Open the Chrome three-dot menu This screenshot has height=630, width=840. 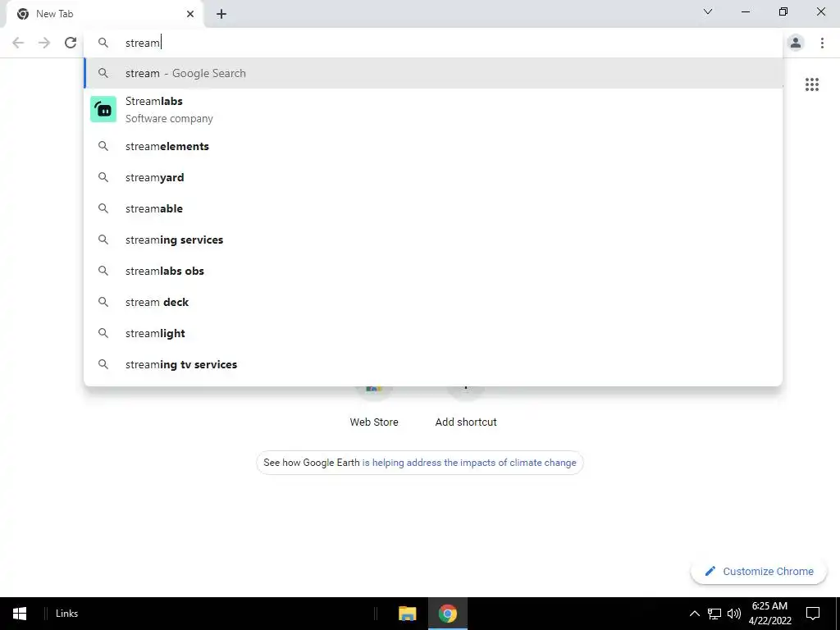(x=822, y=43)
